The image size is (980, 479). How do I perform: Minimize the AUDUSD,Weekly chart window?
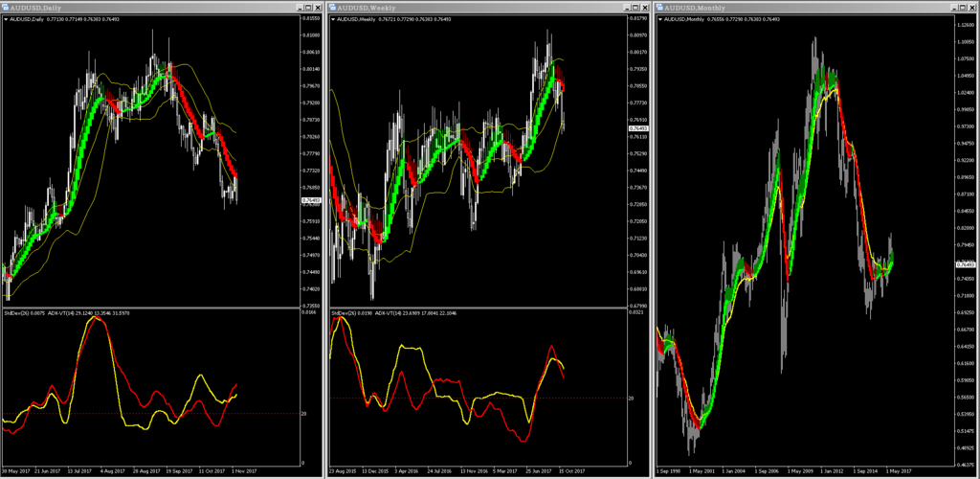click(x=627, y=8)
